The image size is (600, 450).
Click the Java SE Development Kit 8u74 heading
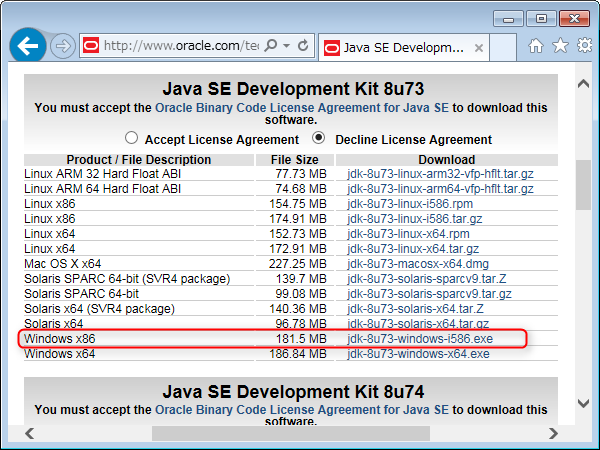[x=293, y=392]
